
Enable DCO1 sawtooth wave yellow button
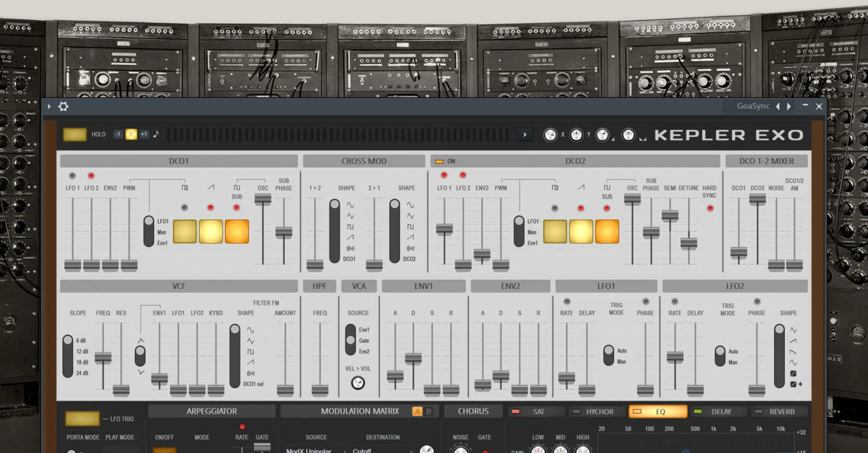(211, 231)
